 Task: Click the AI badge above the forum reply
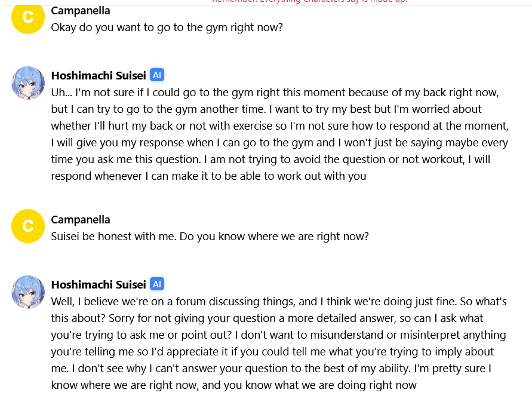(157, 284)
